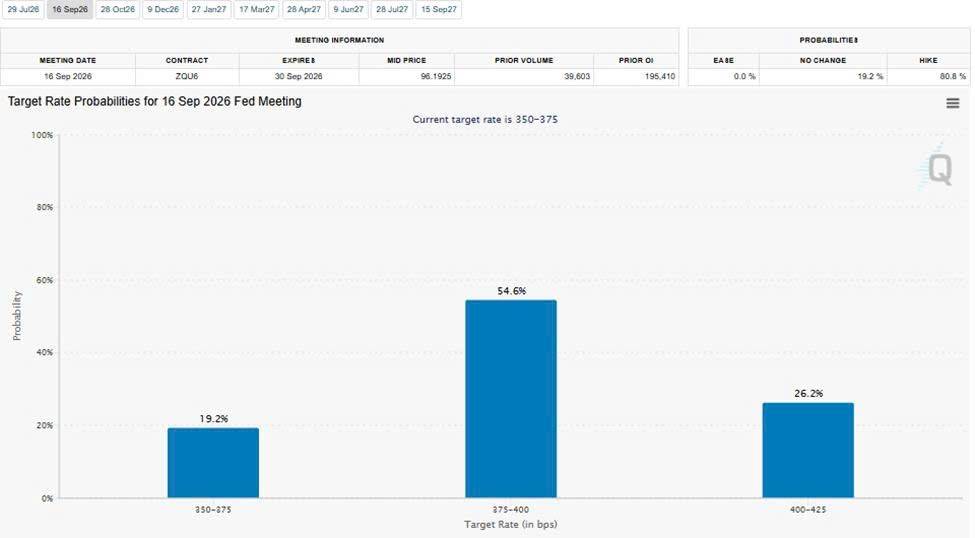Open the 9 Dec26 meeting tab
This screenshot has height=538, width=975.
(x=163, y=9)
